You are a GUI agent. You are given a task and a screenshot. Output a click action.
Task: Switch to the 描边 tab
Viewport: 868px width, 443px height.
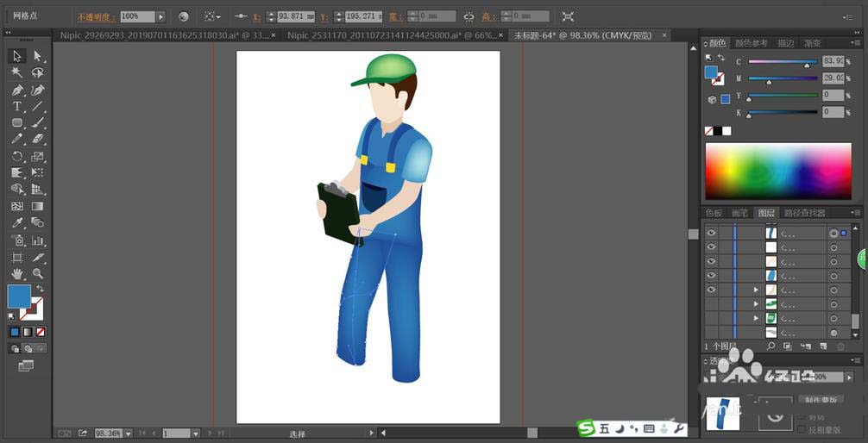tap(785, 43)
